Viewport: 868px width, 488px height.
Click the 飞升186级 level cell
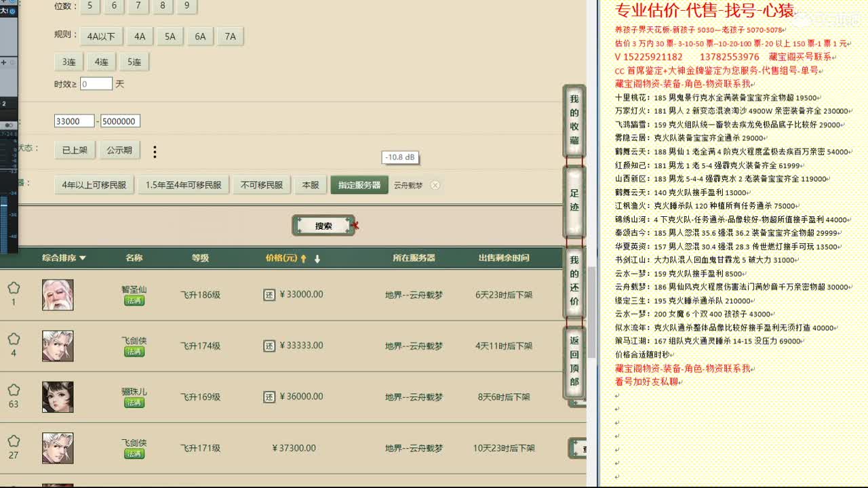click(200, 295)
